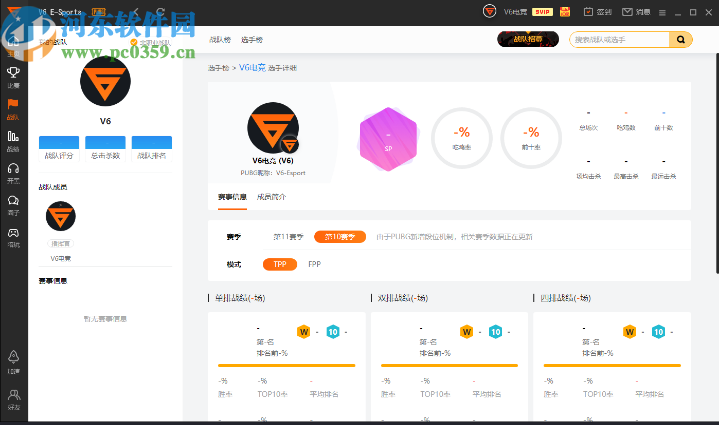Click the 'PUBG昵称: V6-Expert' nickname text
The height and width of the screenshot is (425, 719).
coord(273,173)
